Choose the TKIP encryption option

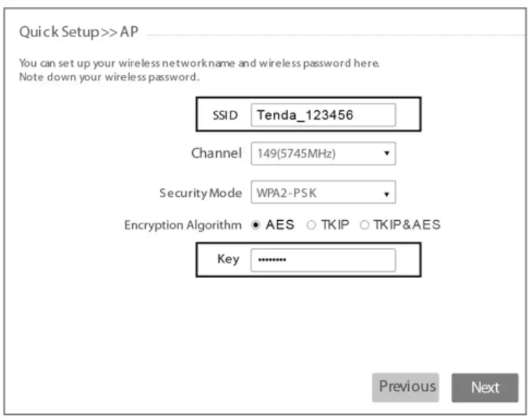pos(311,225)
